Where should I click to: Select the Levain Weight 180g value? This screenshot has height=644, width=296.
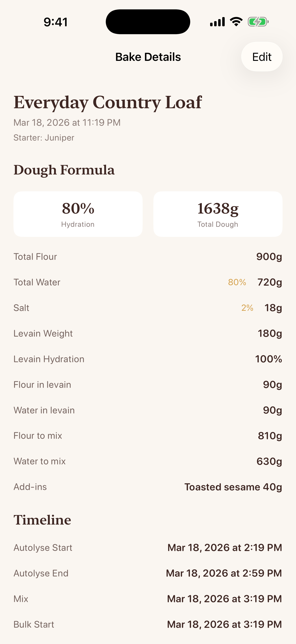[x=270, y=333]
